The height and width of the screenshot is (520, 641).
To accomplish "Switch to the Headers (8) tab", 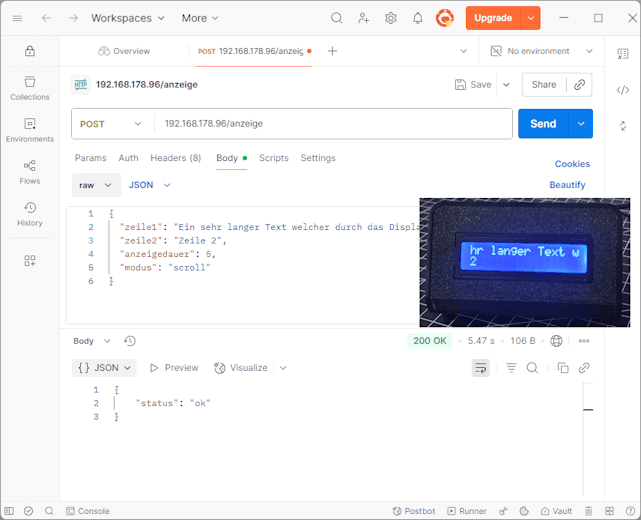I will click(175, 158).
